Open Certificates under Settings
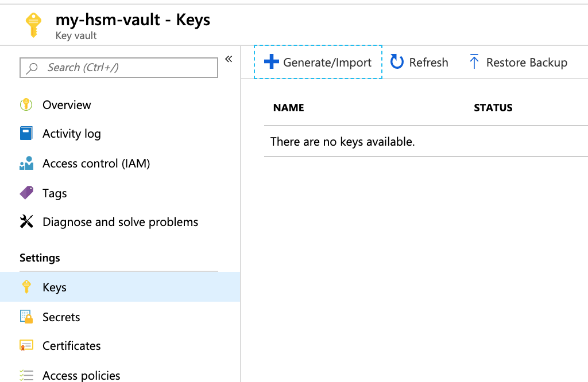Screen dimensions: 588x382 coord(72,346)
